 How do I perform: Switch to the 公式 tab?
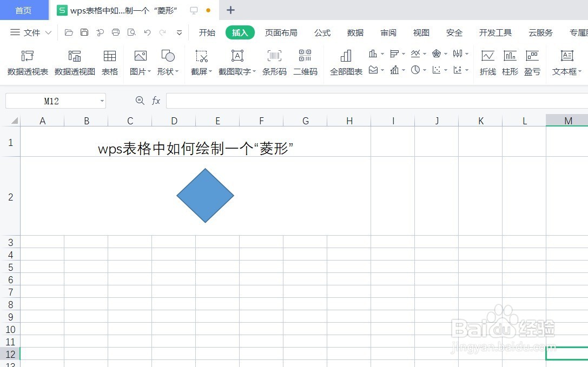click(x=322, y=32)
